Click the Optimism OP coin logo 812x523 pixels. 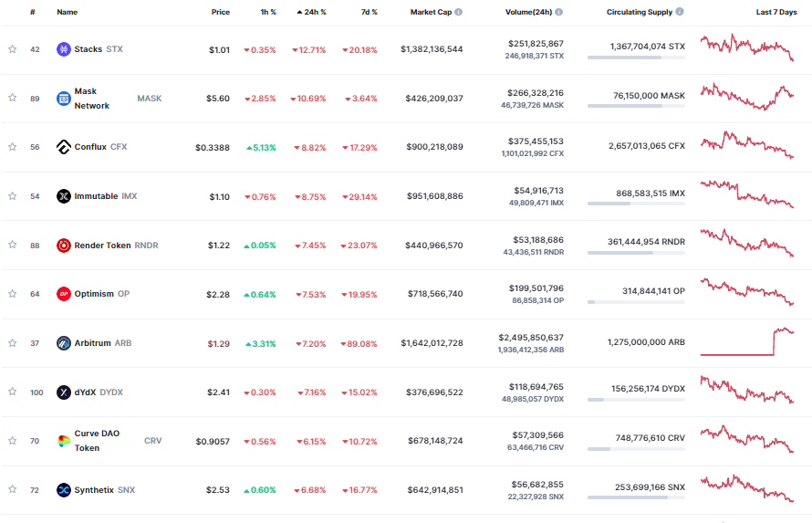(63, 294)
